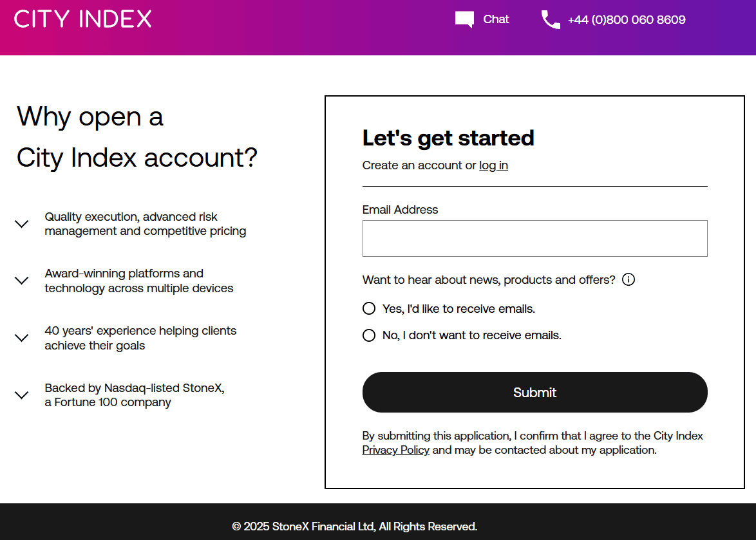This screenshot has height=540, width=756.
Task: Click the Email Address input field
Action: (534, 238)
